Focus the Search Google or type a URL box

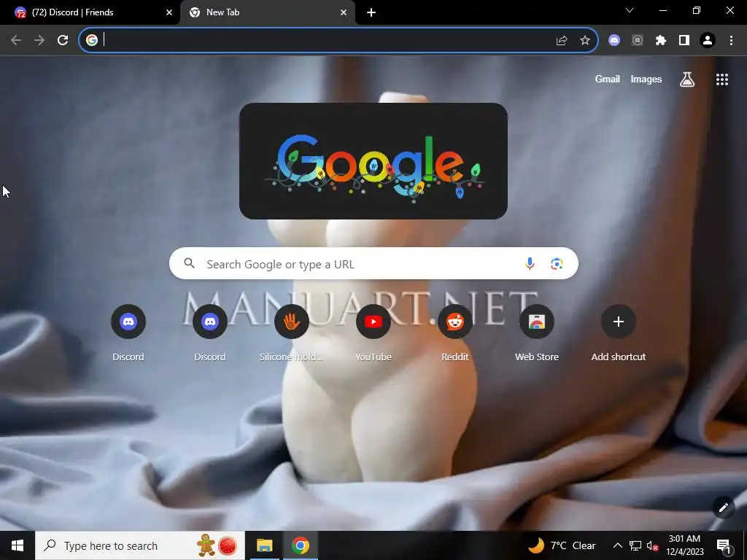pyautogui.click(x=373, y=263)
